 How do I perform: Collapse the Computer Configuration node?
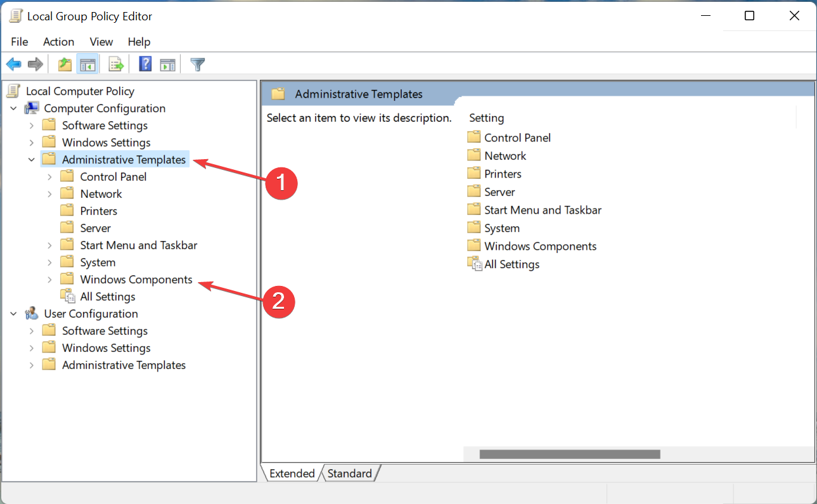[13, 108]
